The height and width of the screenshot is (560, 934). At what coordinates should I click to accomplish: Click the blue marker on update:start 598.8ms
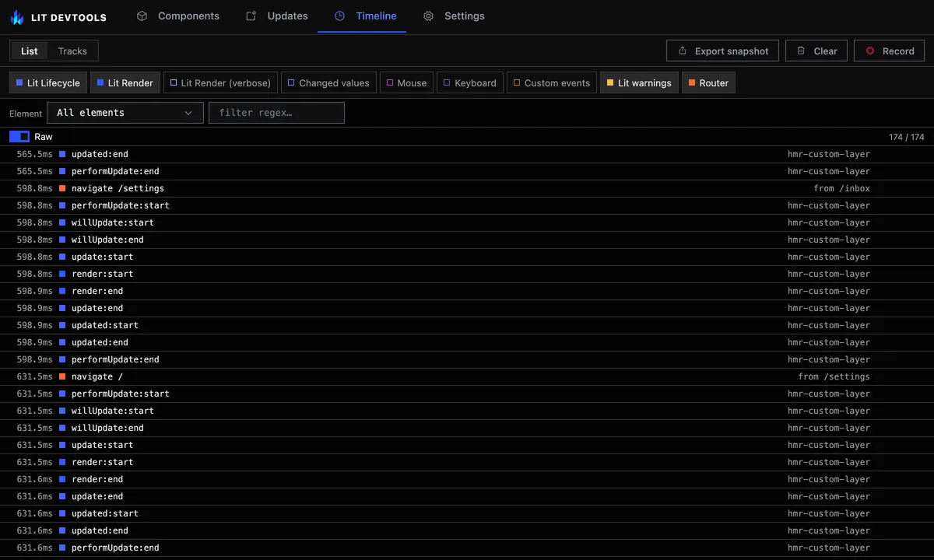click(62, 257)
